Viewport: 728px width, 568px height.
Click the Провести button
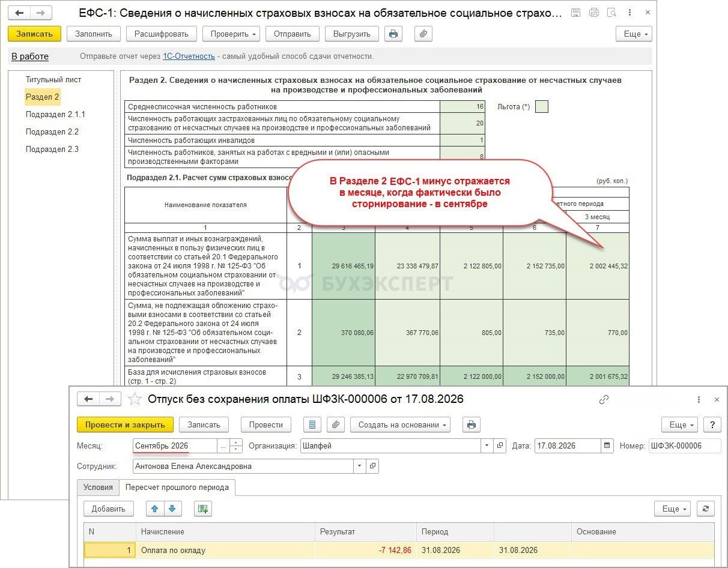pos(266,424)
